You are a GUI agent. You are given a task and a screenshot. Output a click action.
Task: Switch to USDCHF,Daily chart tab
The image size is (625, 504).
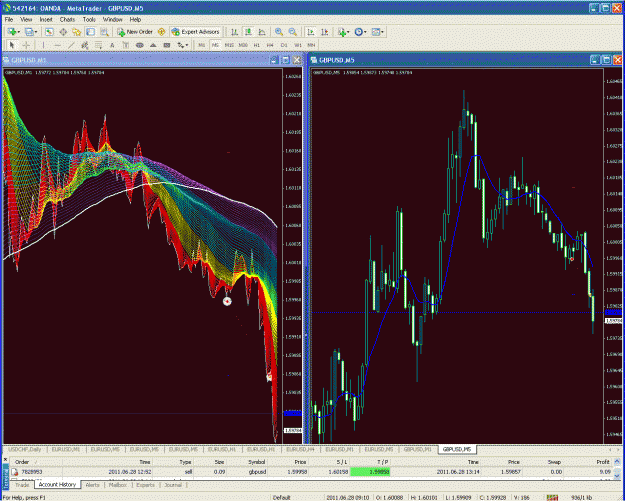click(x=25, y=449)
